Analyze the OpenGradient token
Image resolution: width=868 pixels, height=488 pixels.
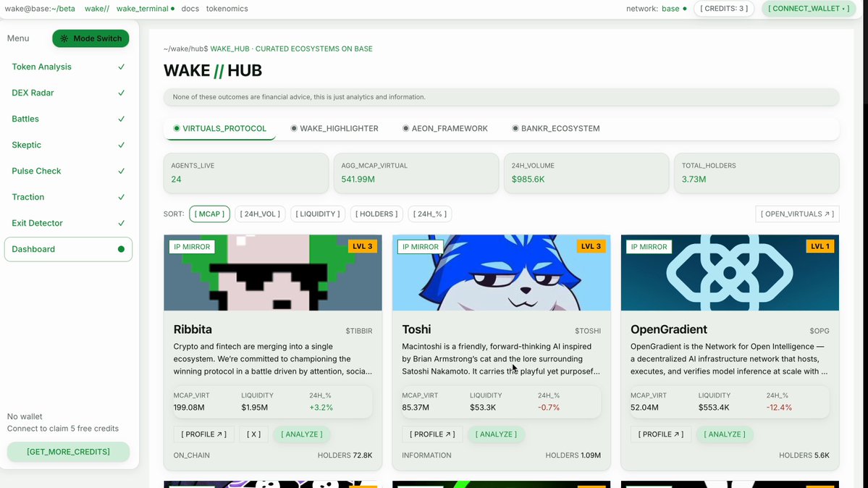[725, 434]
